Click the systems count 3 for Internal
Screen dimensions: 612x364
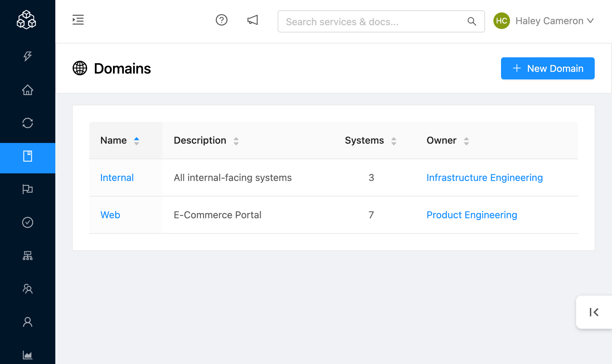pyautogui.click(x=371, y=178)
